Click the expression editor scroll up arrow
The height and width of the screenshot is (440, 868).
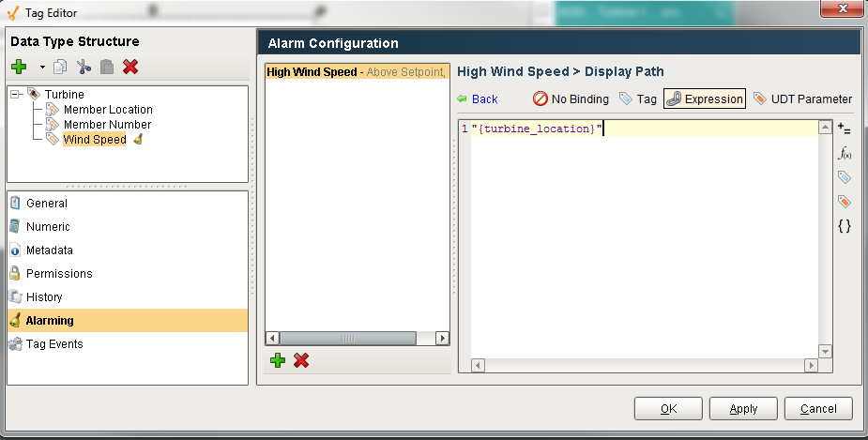pyautogui.click(x=826, y=128)
